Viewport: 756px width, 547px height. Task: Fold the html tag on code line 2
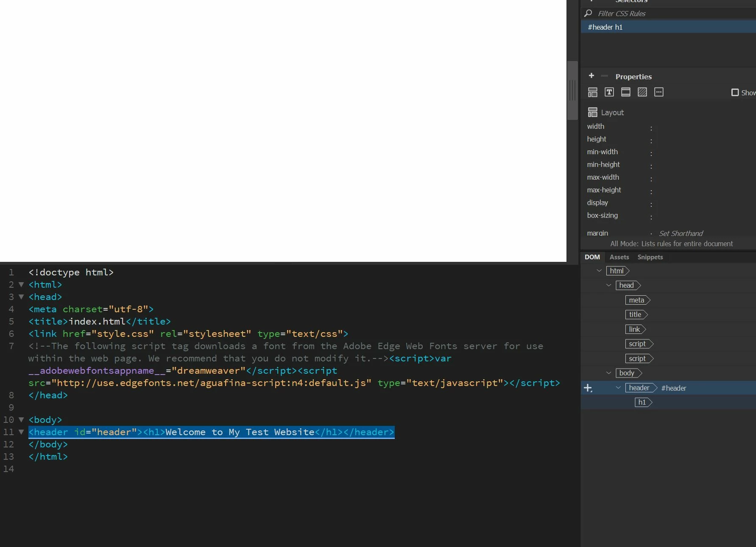coord(21,285)
